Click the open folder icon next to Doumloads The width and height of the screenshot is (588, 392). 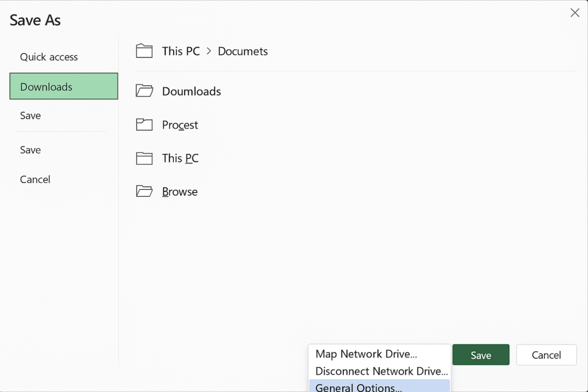(x=144, y=91)
